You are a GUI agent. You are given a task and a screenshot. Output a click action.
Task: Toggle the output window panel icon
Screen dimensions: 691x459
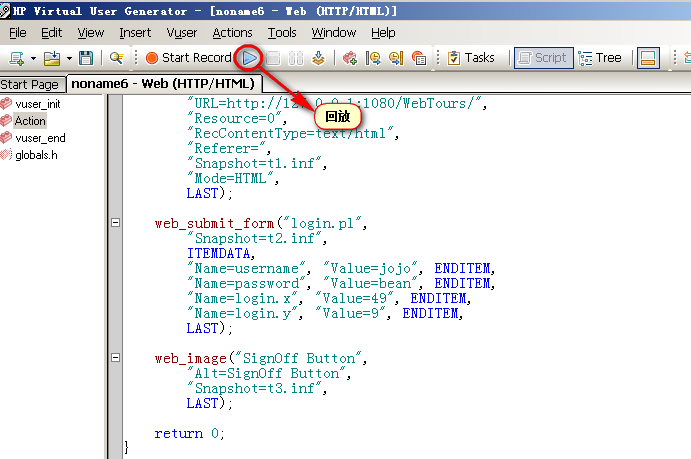(x=648, y=58)
